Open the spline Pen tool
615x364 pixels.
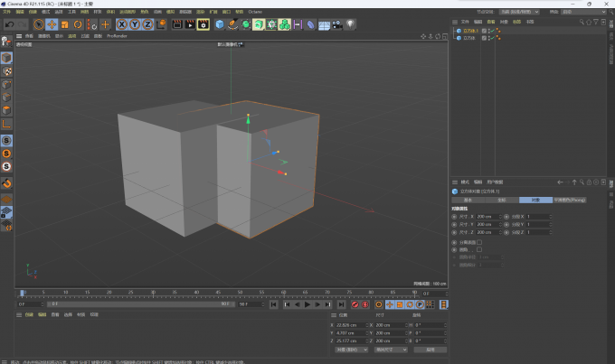point(232,24)
